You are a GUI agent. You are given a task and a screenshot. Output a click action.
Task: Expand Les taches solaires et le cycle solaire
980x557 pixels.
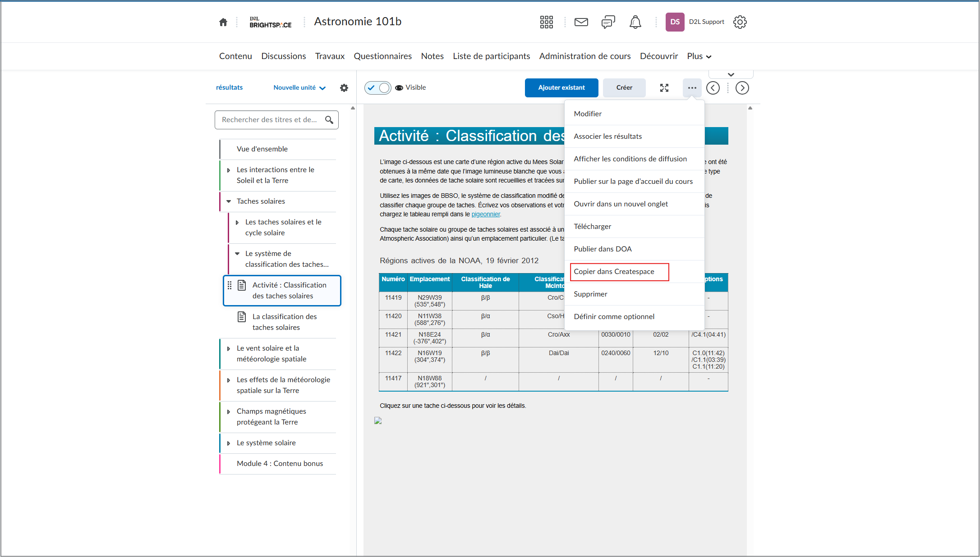(237, 223)
